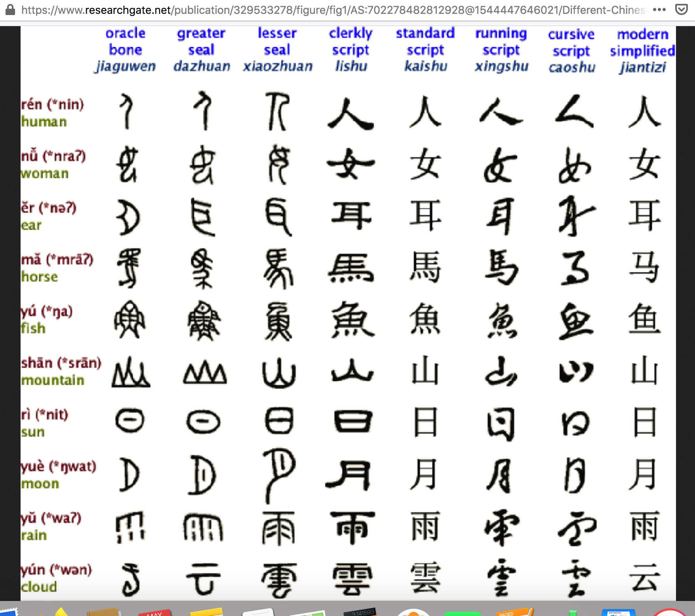The width and height of the screenshot is (695, 616).
Task: Click the 'cursive script caoshu' column header
Action: (x=572, y=51)
